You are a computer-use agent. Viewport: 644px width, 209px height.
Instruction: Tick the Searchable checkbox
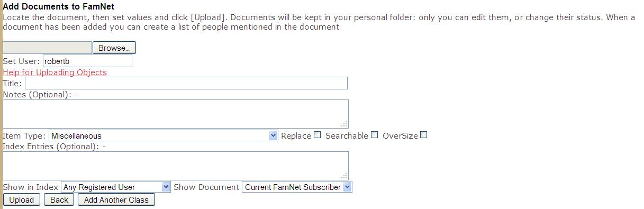pos(375,135)
